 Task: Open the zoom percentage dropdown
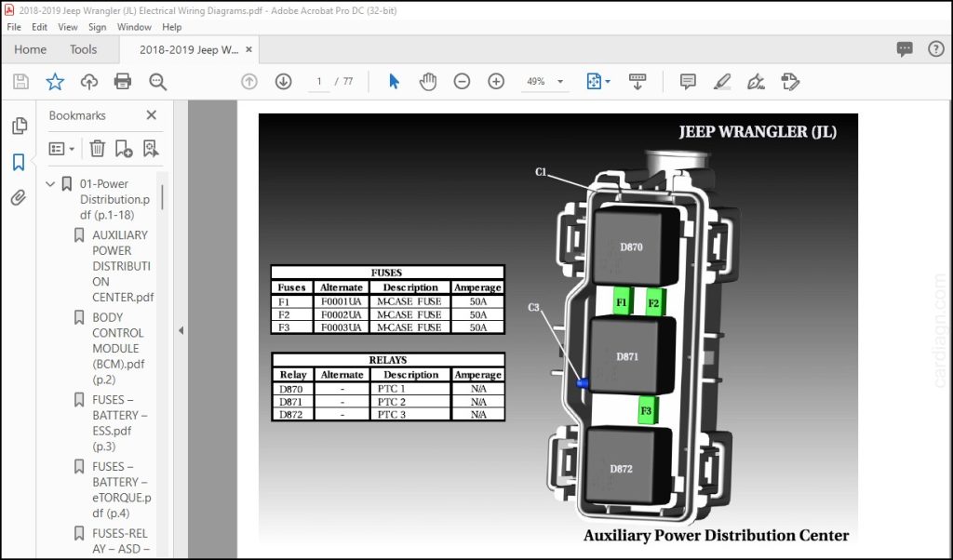coord(559,81)
